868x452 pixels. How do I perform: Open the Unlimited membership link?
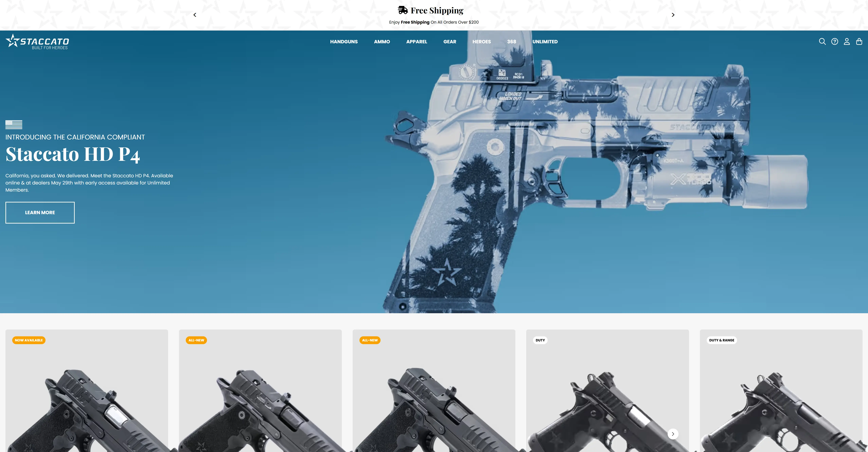click(545, 41)
